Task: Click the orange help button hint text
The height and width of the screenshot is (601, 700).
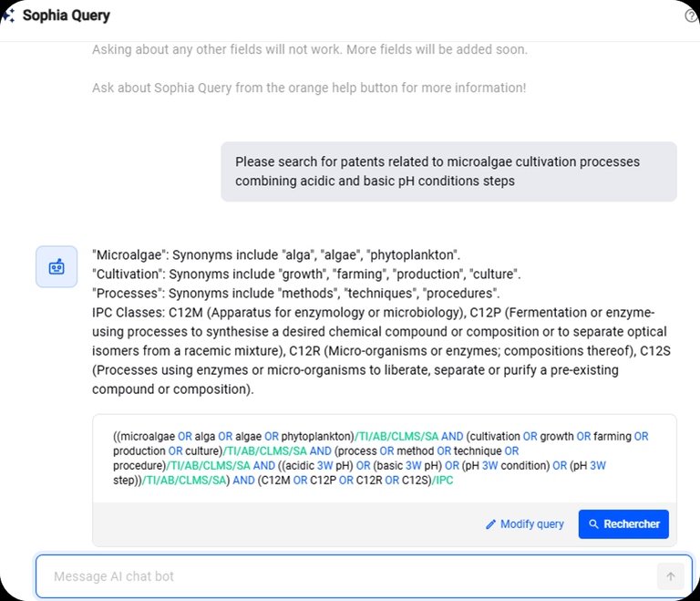Action: point(309,88)
